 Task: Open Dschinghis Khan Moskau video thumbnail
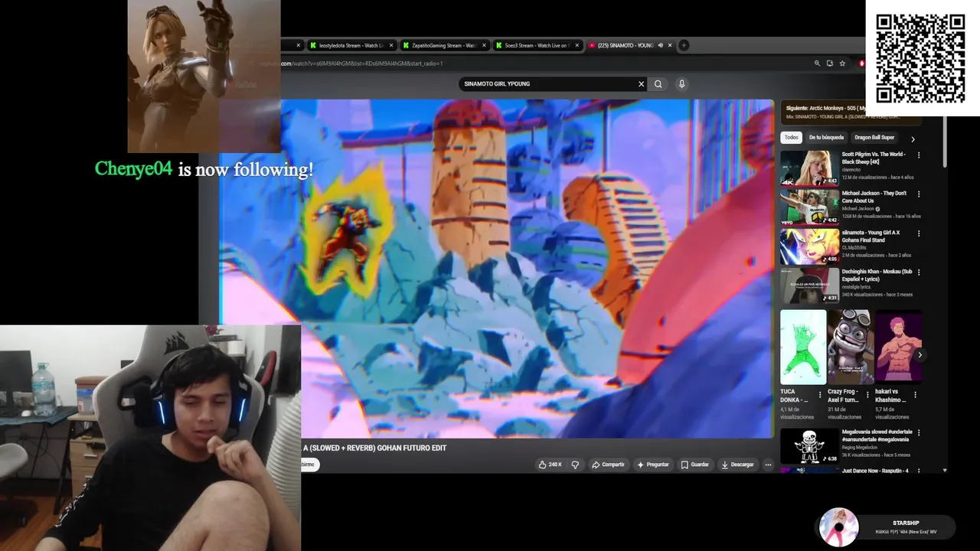click(x=809, y=285)
